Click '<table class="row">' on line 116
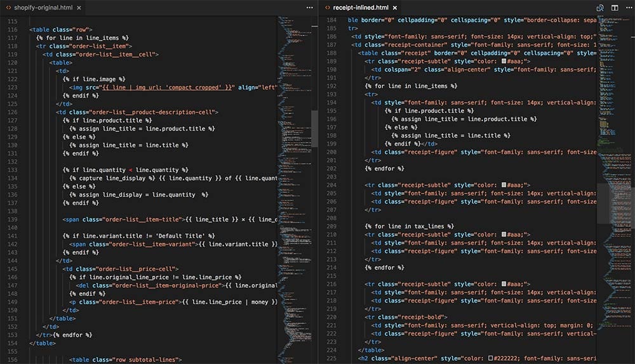635x364 pixels. pyautogui.click(x=61, y=30)
